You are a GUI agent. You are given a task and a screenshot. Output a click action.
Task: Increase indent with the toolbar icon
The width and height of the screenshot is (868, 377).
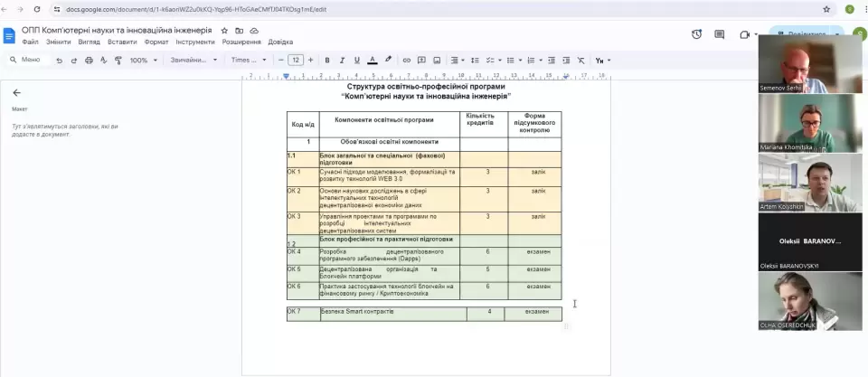click(x=566, y=61)
